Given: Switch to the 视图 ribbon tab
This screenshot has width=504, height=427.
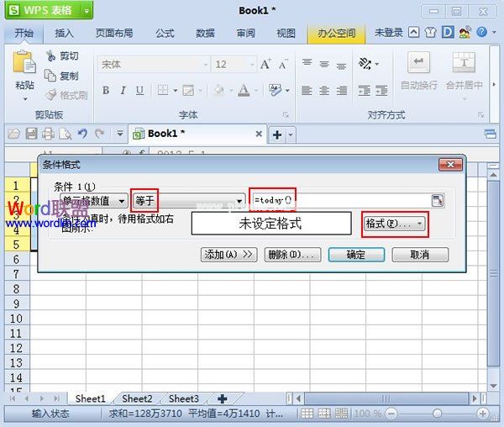Looking at the screenshot, I should click(x=286, y=33).
